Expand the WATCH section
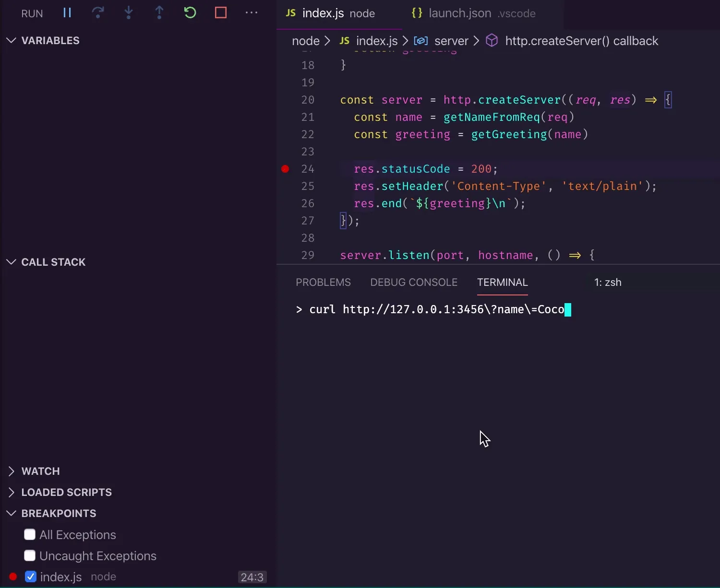The image size is (720, 588). pyautogui.click(x=11, y=471)
